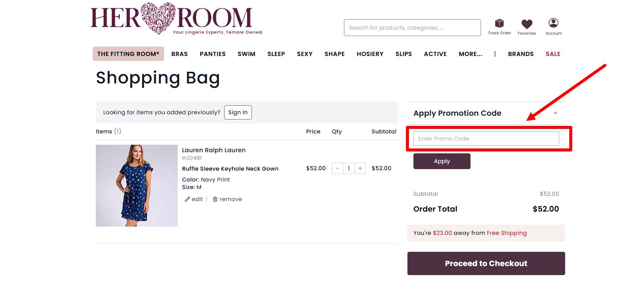Increase quantity with the plus button
The width and height of the screenshot is (644, 286).
[x=360, y=168]
